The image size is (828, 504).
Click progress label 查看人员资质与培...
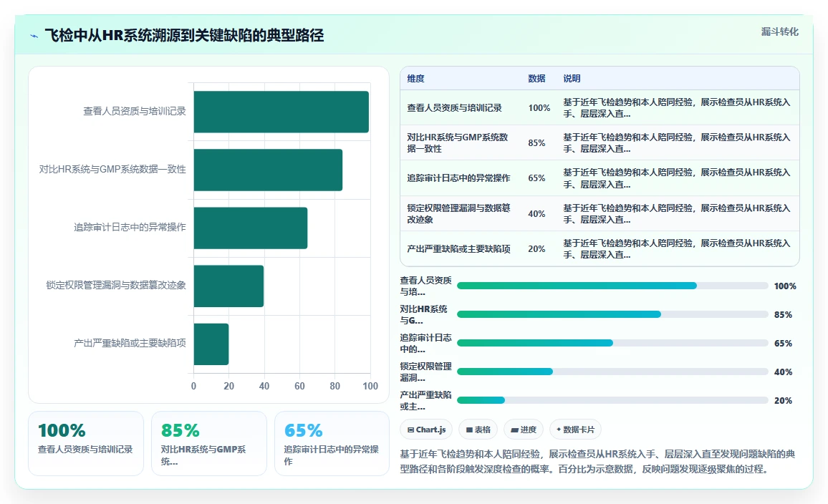click(x=425, y=286)
